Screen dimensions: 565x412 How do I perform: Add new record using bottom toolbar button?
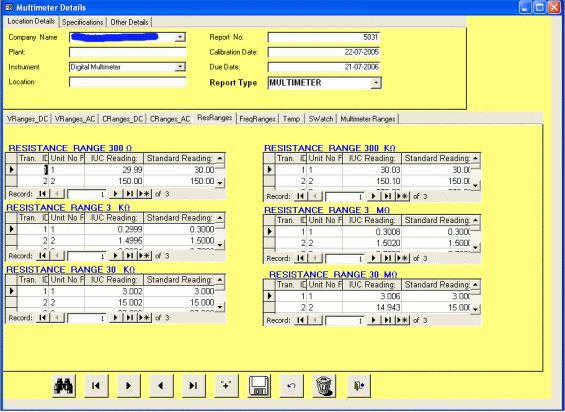(226, 386)
